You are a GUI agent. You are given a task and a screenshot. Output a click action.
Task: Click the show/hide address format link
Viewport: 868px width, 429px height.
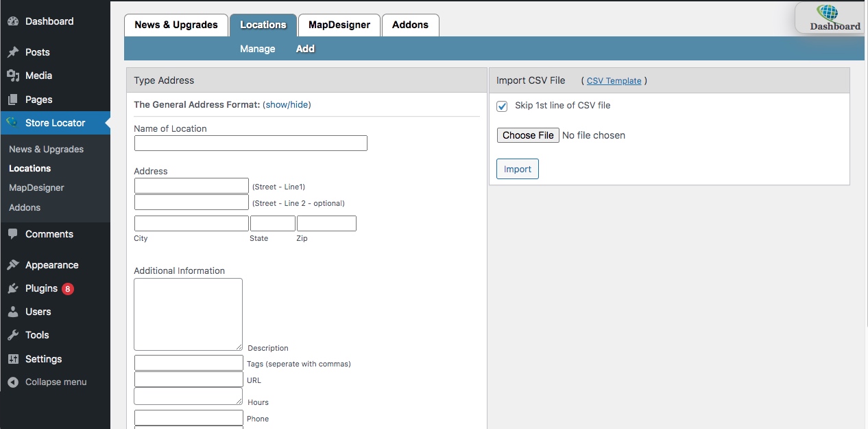coord(287,105)
